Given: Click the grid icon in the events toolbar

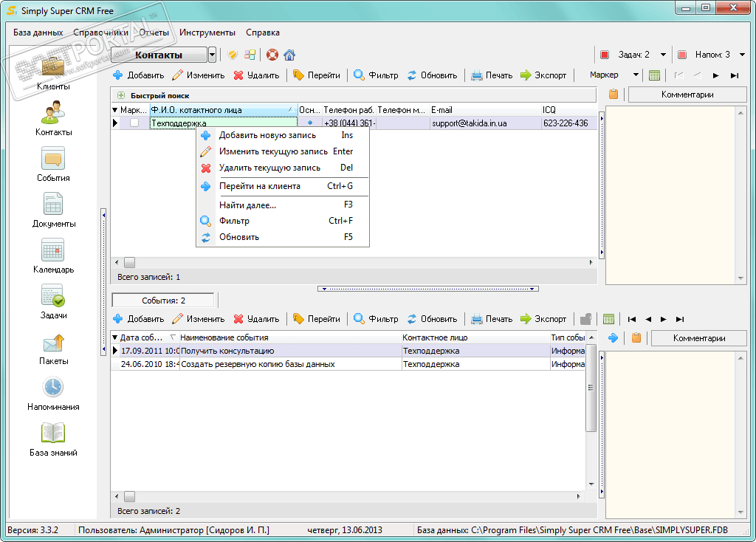Looking at the screenshot, I should pyautogui.click(x=608, y=319).
